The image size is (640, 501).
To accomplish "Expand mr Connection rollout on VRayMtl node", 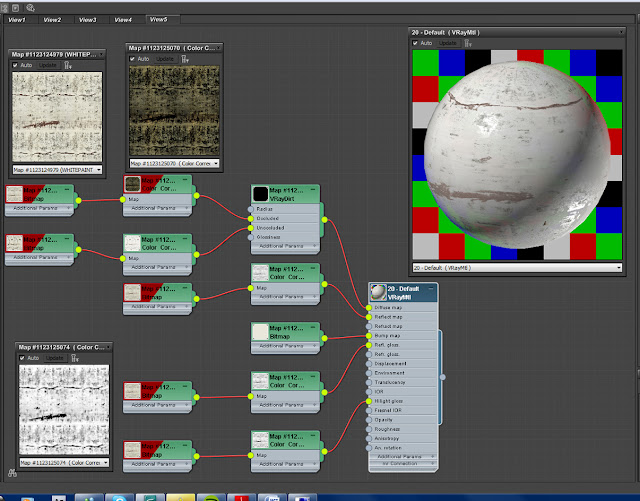I will click(x=403, y=463).
